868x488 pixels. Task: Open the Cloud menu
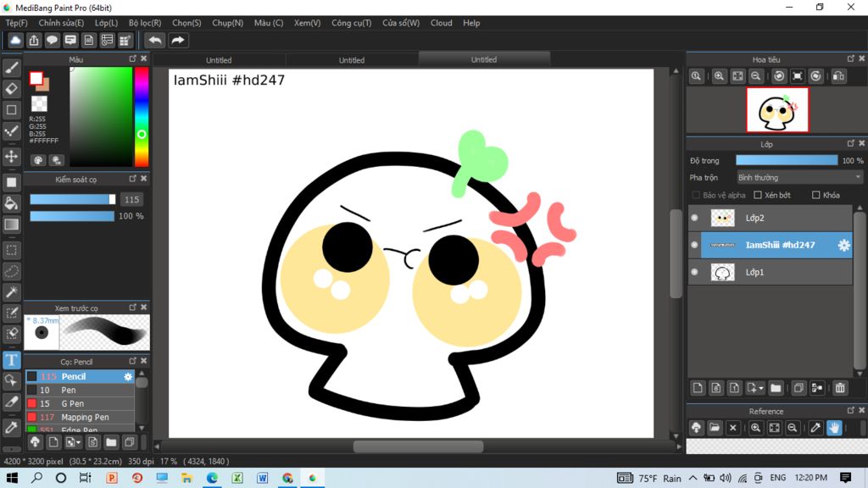441,23
